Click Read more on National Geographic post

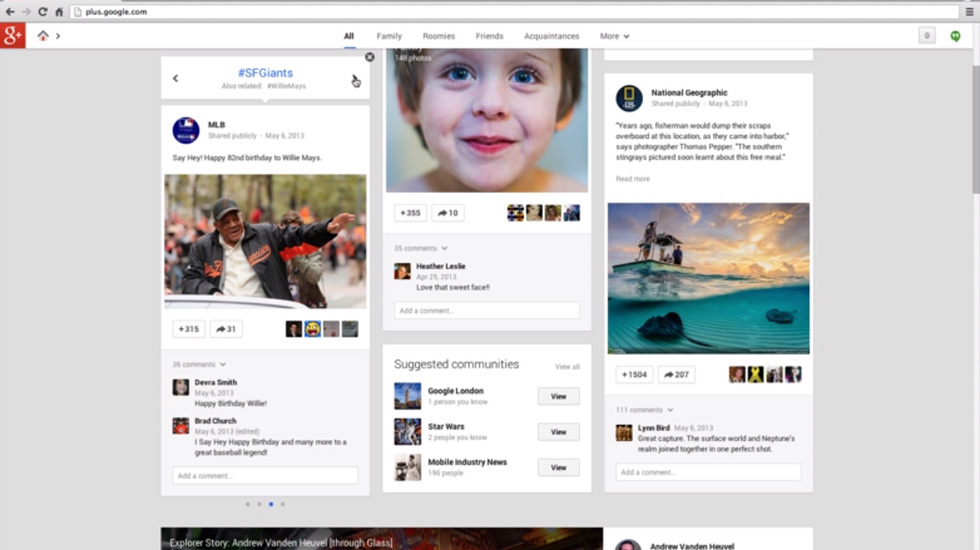pos(633,179)
